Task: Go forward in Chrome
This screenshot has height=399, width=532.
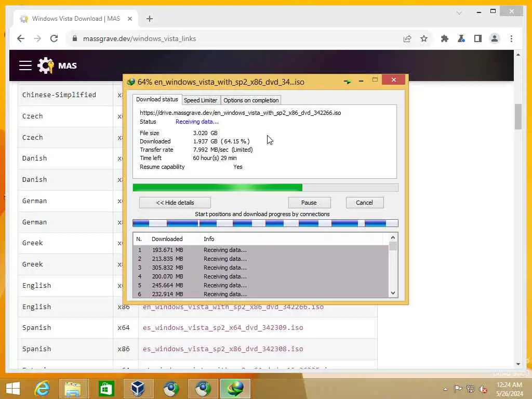Action: coord(37,38)
